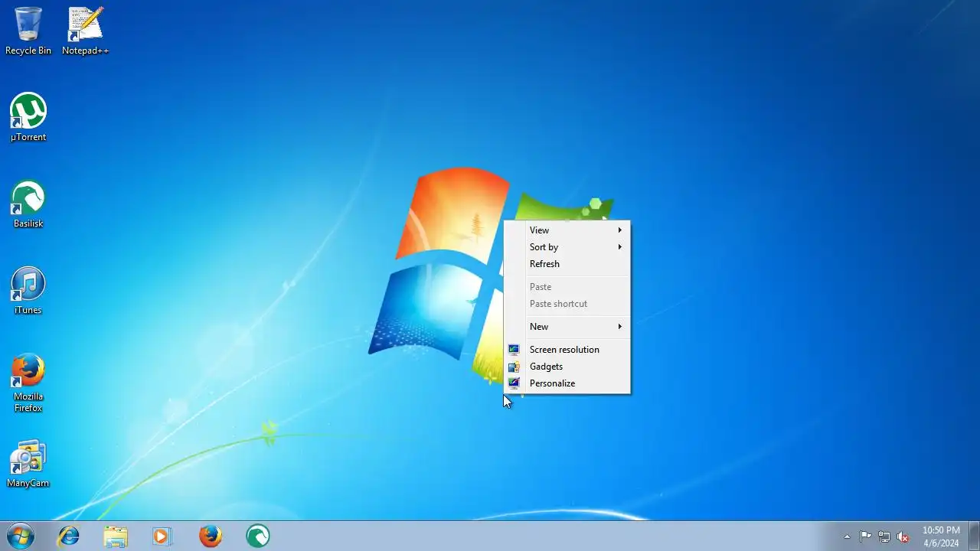The height and width of the screenshot is (551, 980).
Task: Select the iTunes desktop shortcut
Action: [x=28, y=291]
